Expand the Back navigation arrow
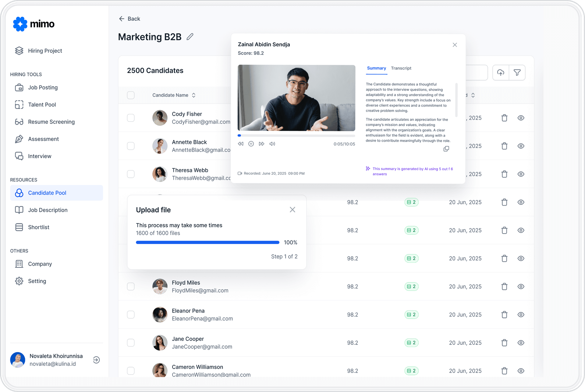Screen dimensions: 585x392 pos(122,19)
